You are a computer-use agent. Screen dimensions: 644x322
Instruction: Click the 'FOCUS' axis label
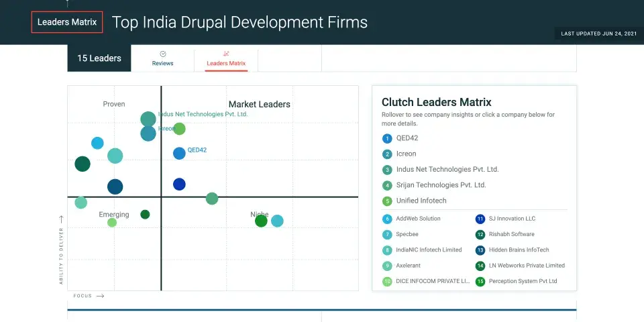click(x=83, y=296)
